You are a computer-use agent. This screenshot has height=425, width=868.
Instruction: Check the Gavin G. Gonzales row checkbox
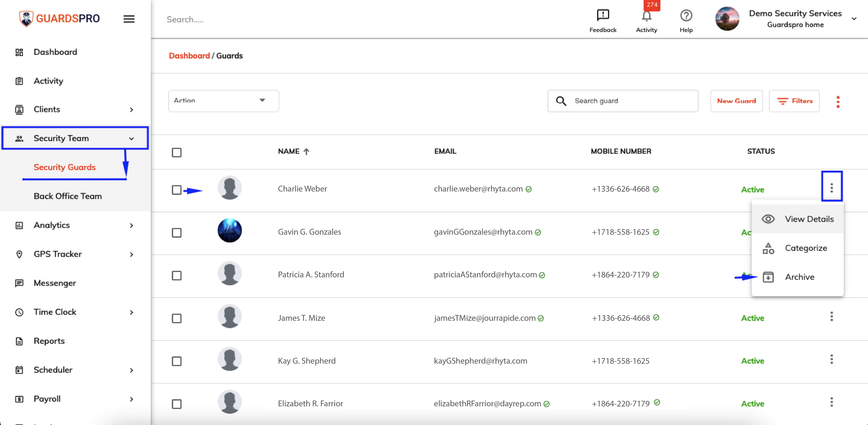177,233
